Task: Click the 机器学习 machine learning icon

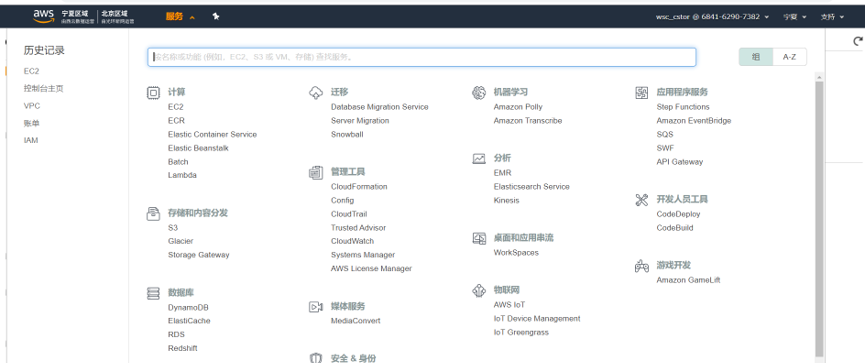Action: pyautogui.click(x=478, y=93)
